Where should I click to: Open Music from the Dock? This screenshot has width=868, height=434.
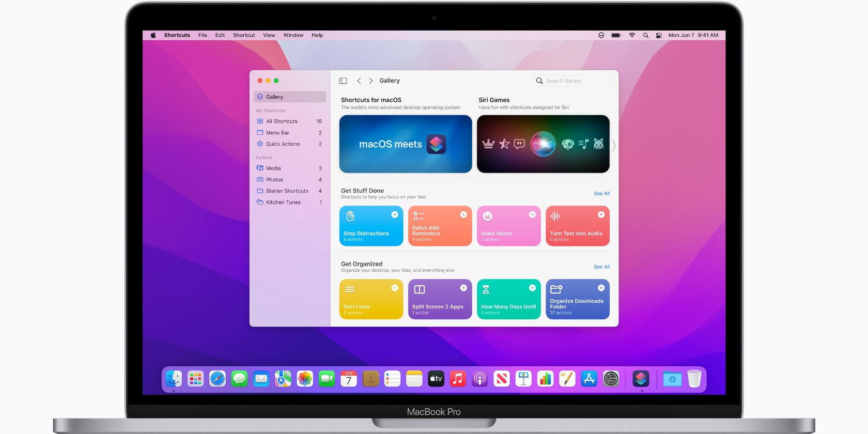tap(458, 379)
